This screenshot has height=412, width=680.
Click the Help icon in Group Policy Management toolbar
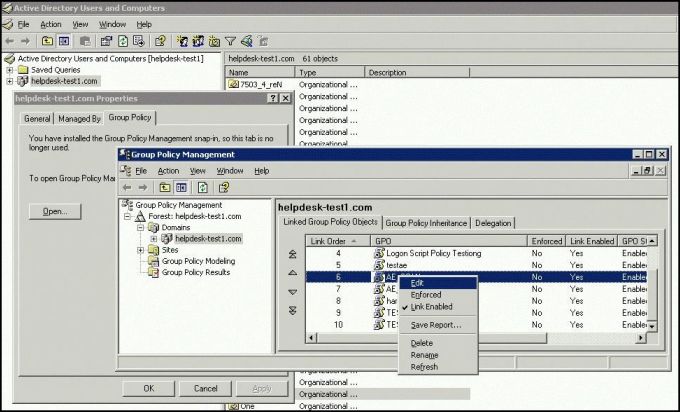pos(226,187)
